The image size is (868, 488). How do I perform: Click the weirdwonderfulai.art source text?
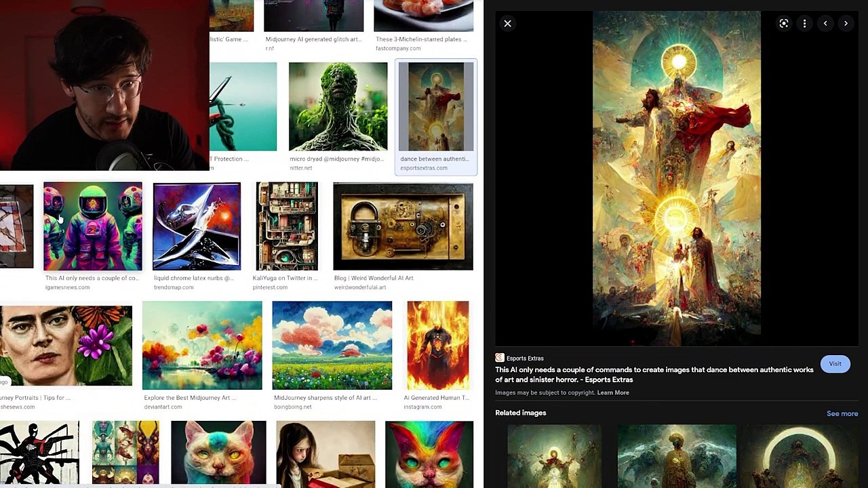click(360, 287)
